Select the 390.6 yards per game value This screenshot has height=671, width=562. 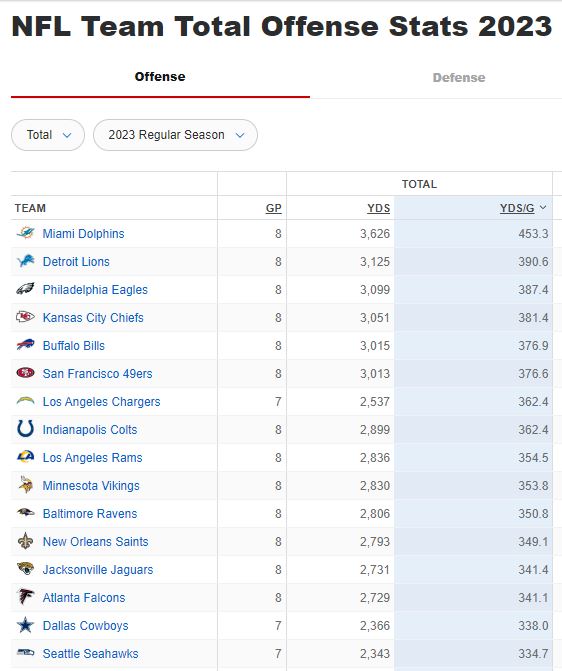tap(533, 261)
